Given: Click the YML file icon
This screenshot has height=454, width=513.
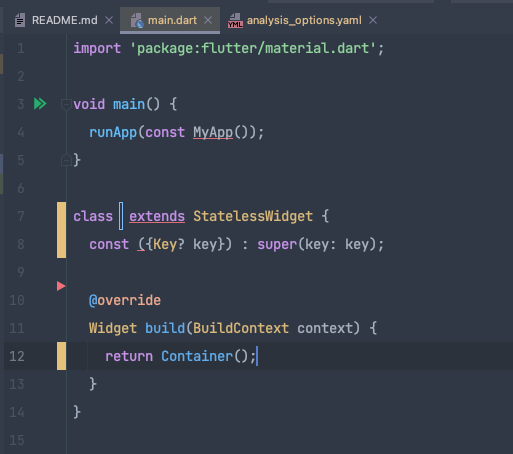Looking at the screenshot, I should (x=235, y=21).
